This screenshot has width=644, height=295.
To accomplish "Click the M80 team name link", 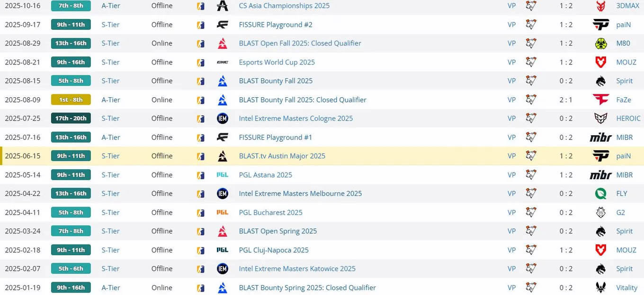I will click(623, 43).
